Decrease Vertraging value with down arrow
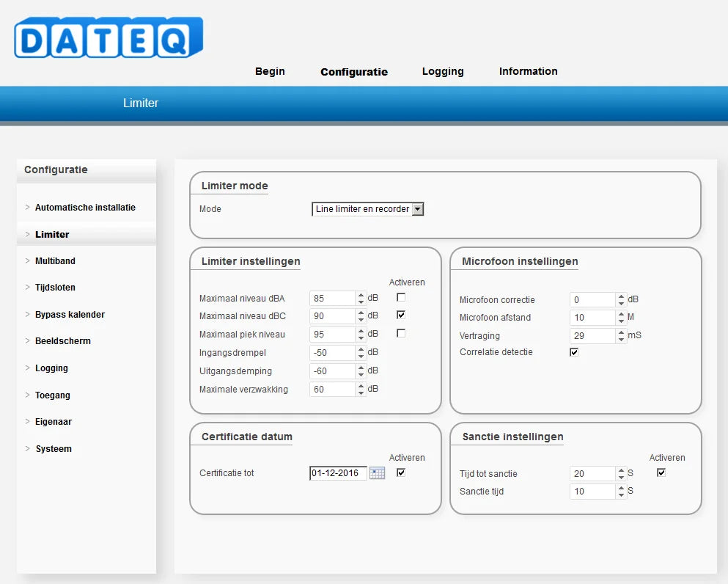The image size is (728, 584). coord(622,340)
